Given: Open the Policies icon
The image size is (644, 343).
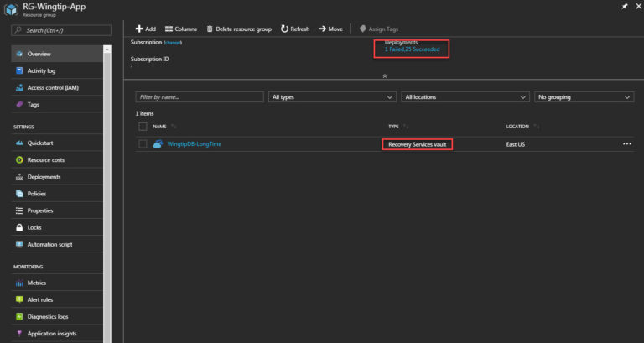Looking at the screenshot, I should coord(19,194).
